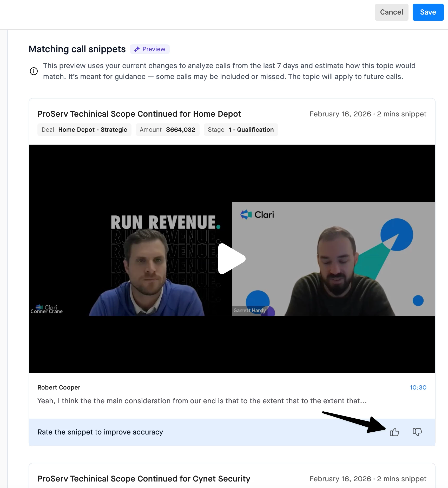448x488 pixels.
Task: Click the Conner Crane video participant
Action: (x=130, y=259)
